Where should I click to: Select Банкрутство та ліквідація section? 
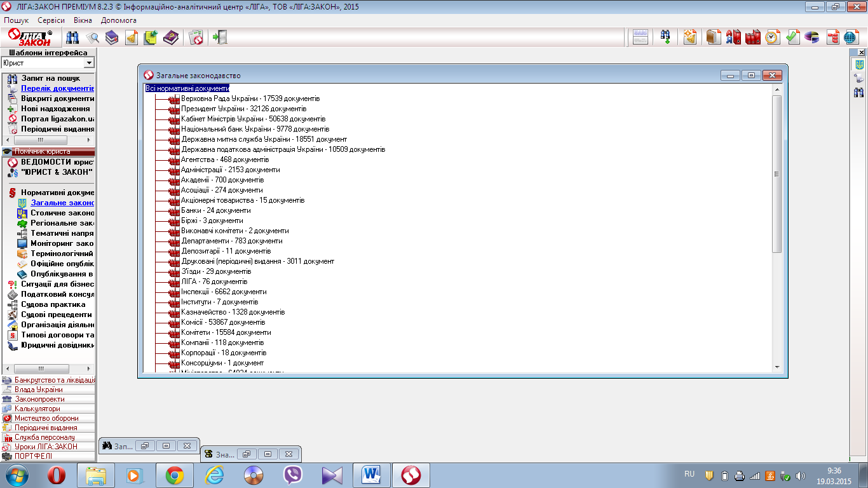[48, 380]
